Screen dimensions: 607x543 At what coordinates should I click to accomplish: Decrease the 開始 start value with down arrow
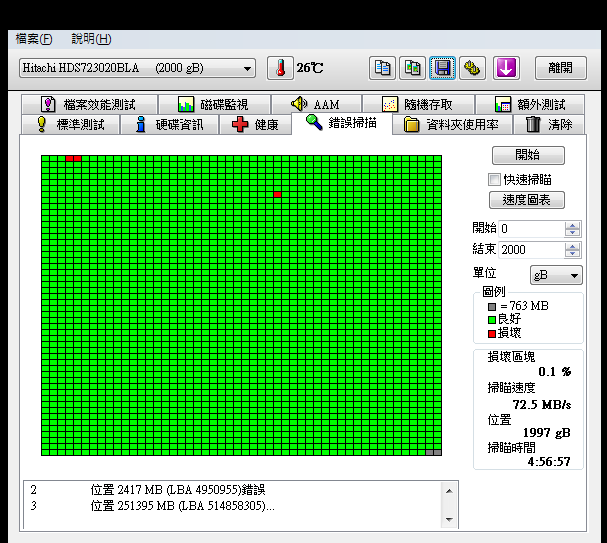click(x=572, y=233)
